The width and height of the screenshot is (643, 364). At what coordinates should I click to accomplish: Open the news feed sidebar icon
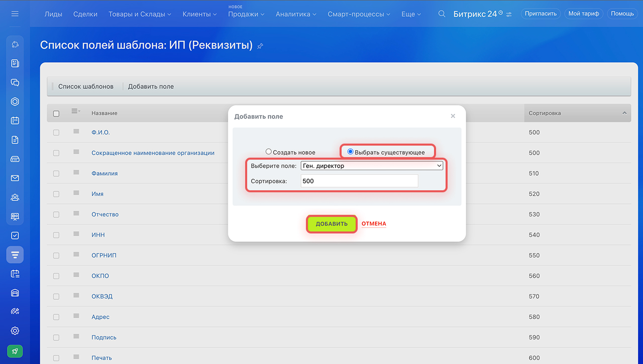coord(15,64)
